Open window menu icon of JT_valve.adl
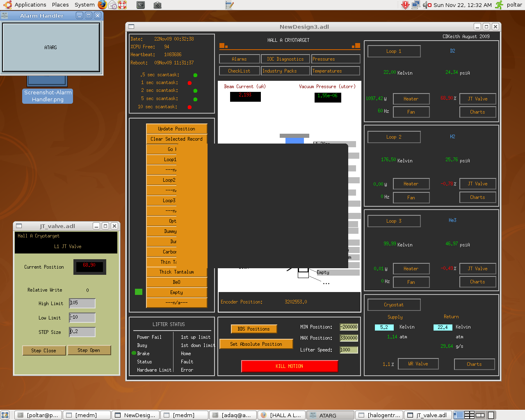The height and width of the screenshot is (420, 525). click(19, 226)
